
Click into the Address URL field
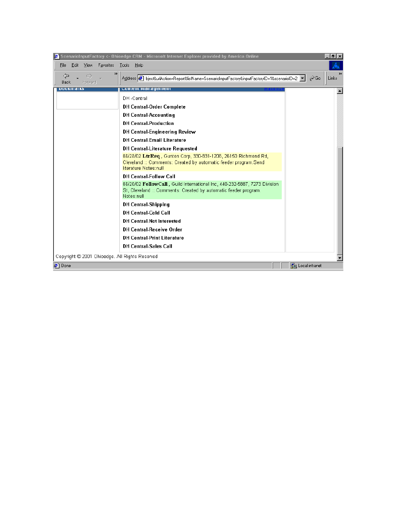tap(221, 78)
